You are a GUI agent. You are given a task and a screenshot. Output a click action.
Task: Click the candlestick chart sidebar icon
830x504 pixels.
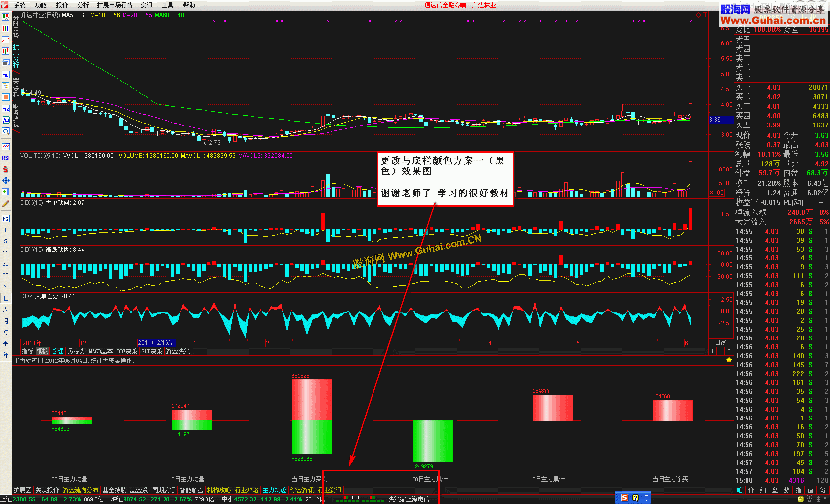[6, 51]
